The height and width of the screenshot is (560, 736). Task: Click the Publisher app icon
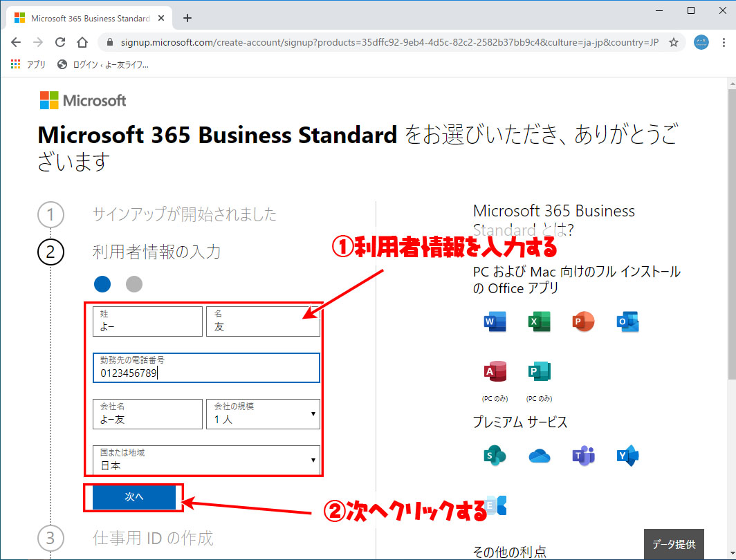(540, 371)
